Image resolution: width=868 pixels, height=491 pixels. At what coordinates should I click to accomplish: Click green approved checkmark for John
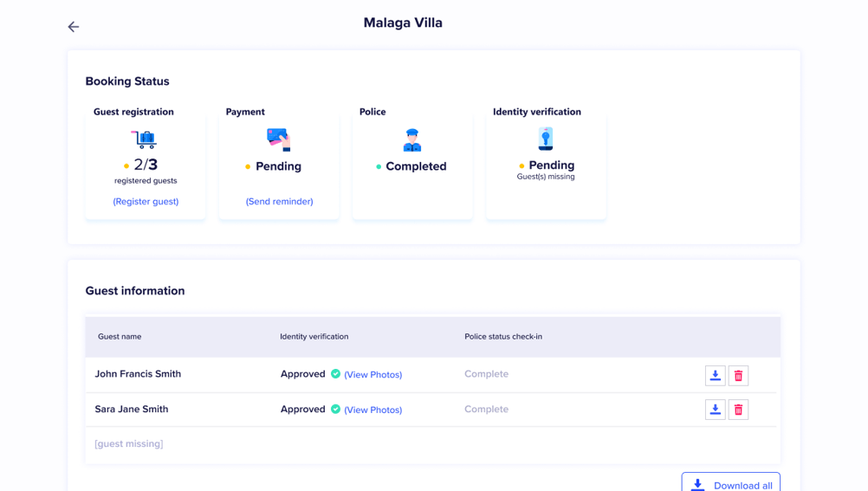[x=335, y=374]
